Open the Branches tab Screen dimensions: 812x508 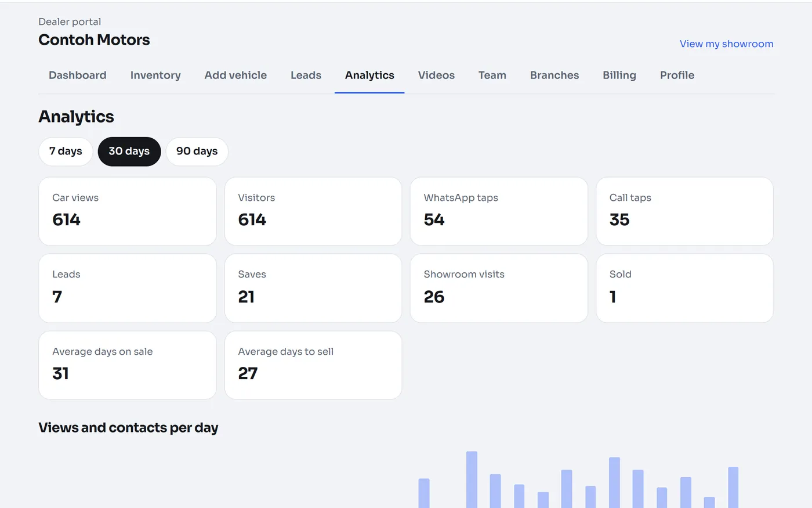[x=554, y=75]
